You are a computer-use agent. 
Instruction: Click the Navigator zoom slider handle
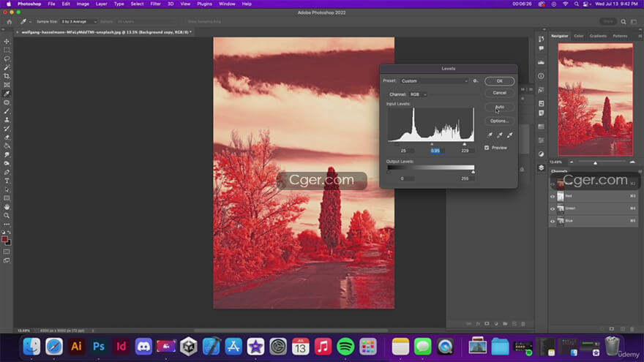595,162
